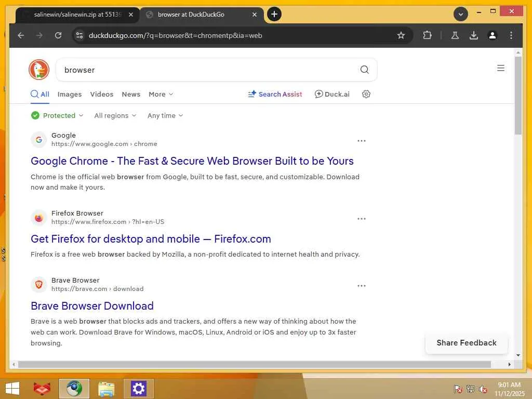Reload the current page
Screen dimensions: 532x399
pyautogui.click(x=58, y=35)
